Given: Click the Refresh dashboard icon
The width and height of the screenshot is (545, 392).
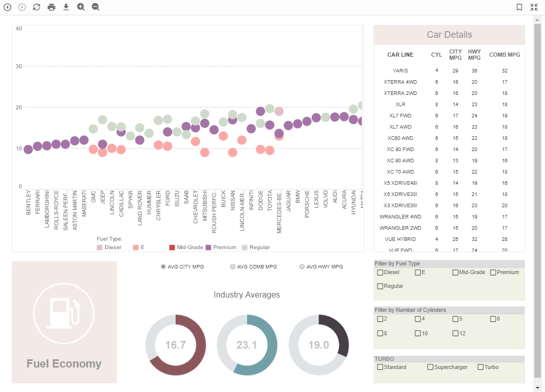Looking at the screenshot, I should (x=36, y=7).
